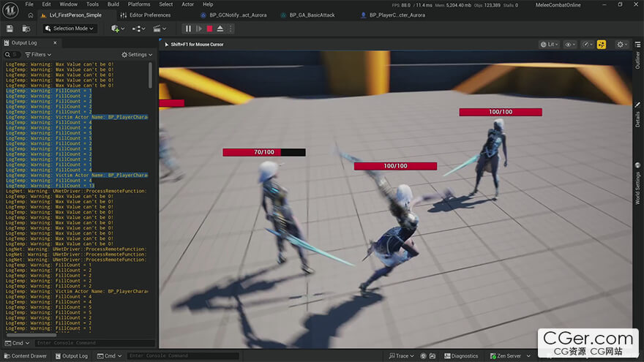The height and width of the screenshot is (362, 644).
Task: Open the Details side panel
Action: pos(638,115)
